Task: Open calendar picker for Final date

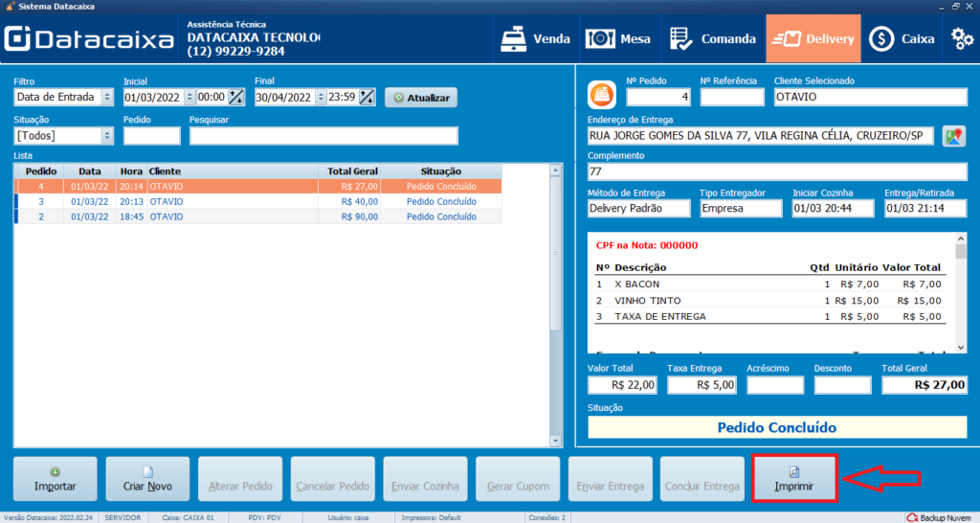Action: tap(367, 97)
